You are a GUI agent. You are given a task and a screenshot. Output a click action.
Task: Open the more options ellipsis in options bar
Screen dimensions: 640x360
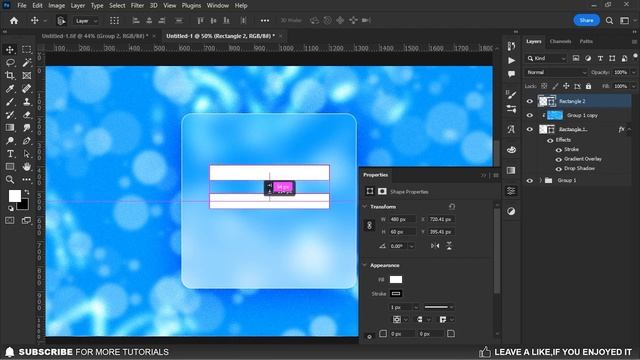click(265, 20)
